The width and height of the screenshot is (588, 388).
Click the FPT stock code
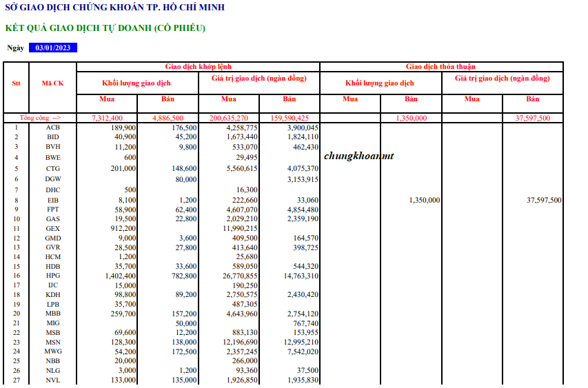(53, 210)
